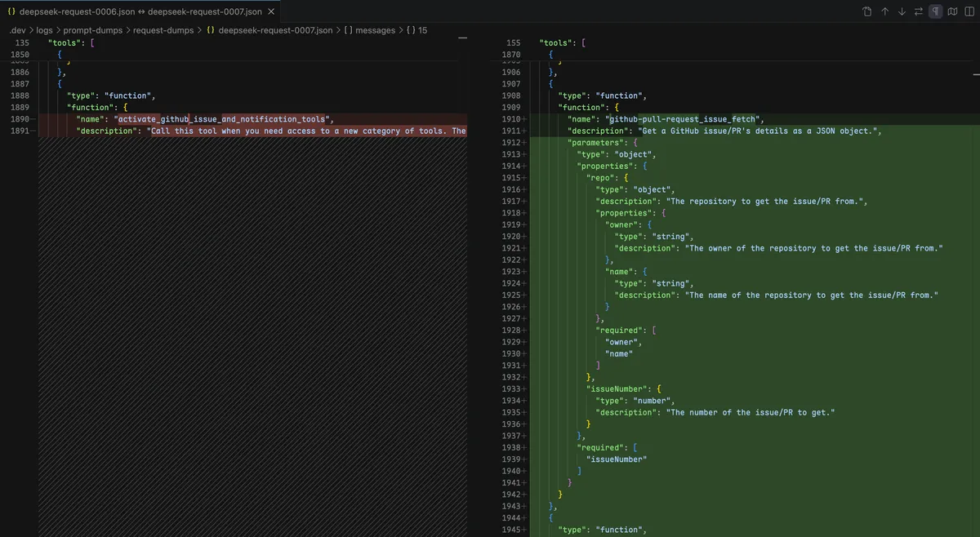Select the deepseek-request-0006.json ↔ 0007 tab
The height and width of the screenshot is (537, 980).
[141, 12]
